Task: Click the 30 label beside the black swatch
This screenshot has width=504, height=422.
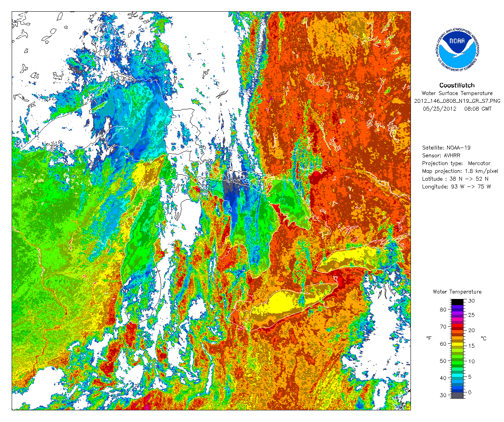Action: point(471,301)
